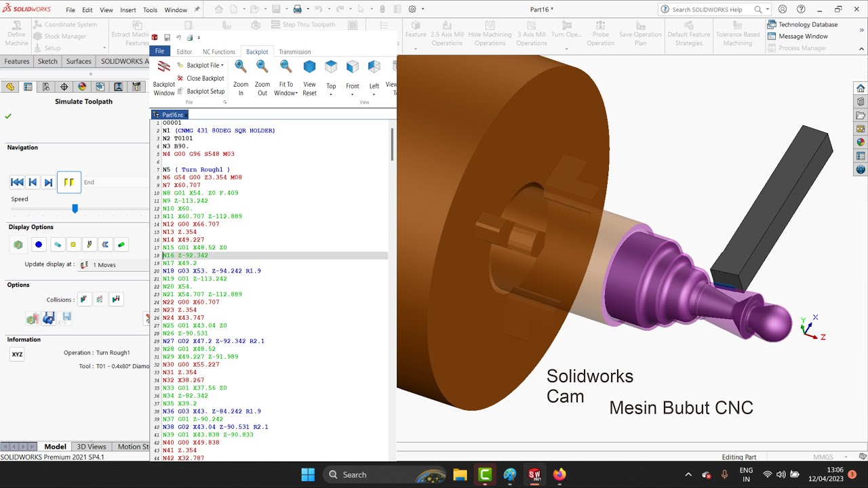Open the Backplot File dropdown
Screen dimensions: 868x488
tap(200, 66)
